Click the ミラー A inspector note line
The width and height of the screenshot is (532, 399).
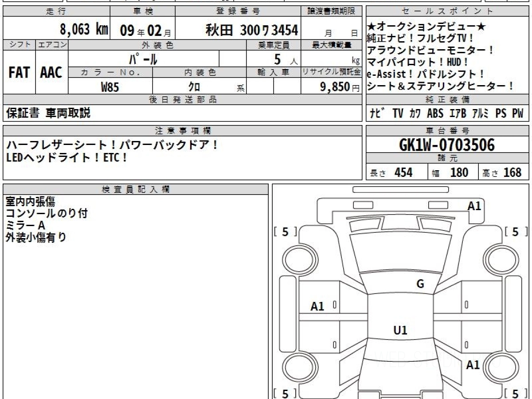pyautogui.click(x=26, y=226)
